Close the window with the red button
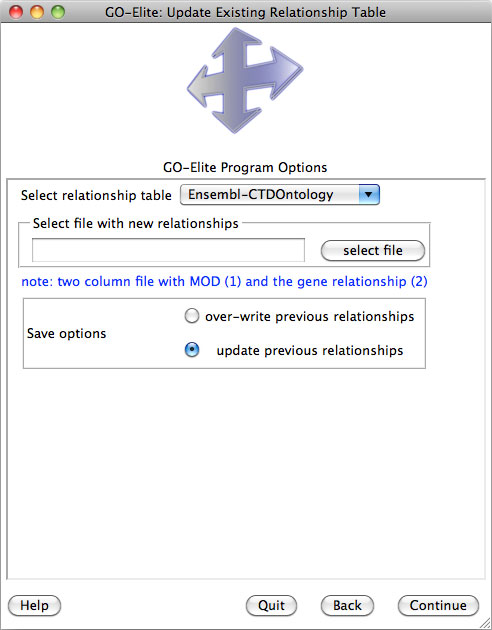Screen dimensions: 492x630 tap(16, 12)
